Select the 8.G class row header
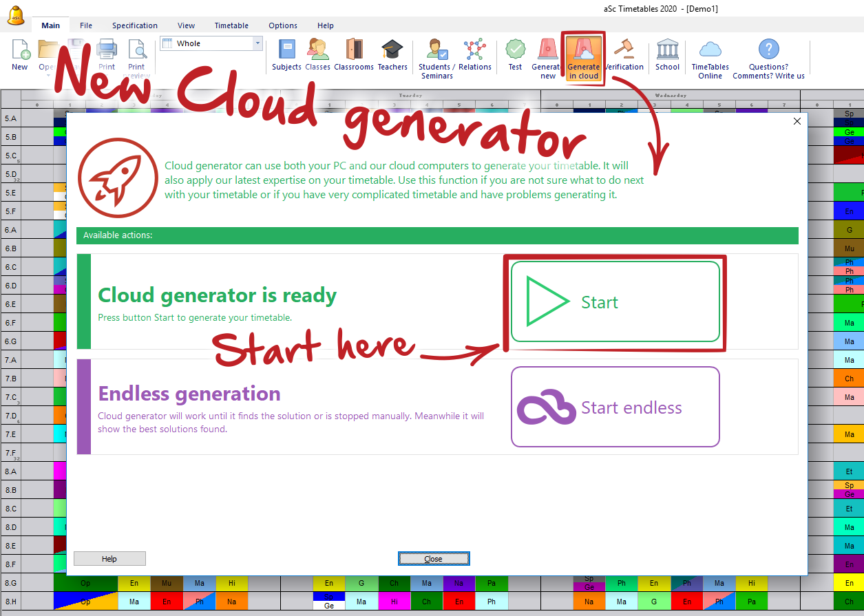The width and height of the screenshot is (864, 616). click(10, 583)
